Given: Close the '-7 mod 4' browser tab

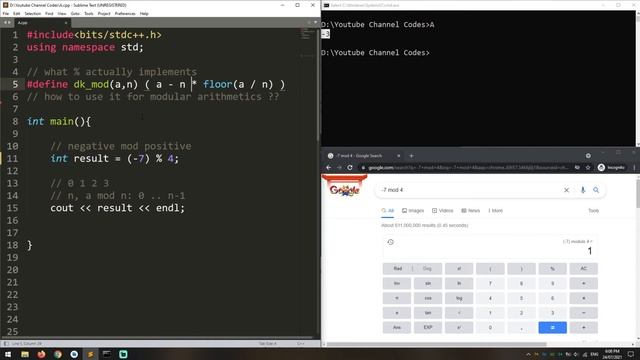Looking at the screenshot, I should [399, 156].
